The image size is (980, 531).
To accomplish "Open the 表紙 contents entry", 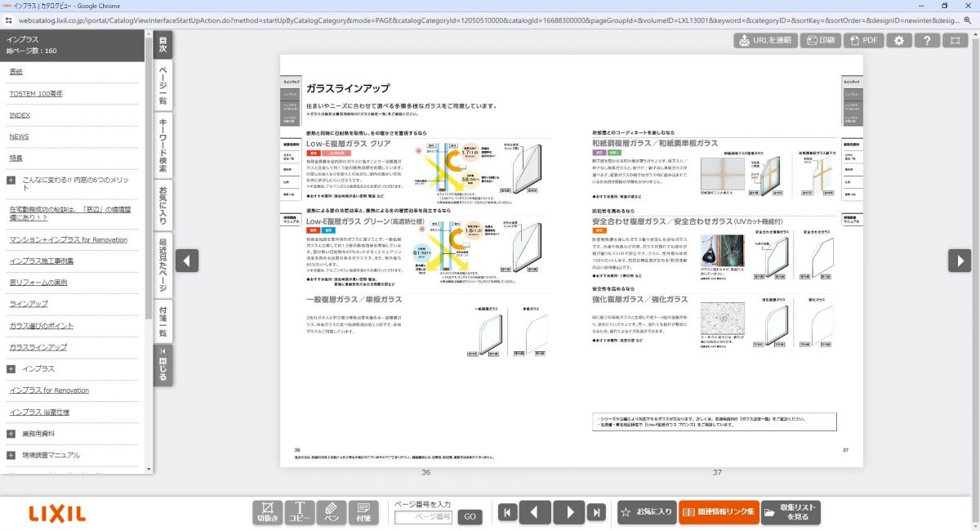I will 16,72.
